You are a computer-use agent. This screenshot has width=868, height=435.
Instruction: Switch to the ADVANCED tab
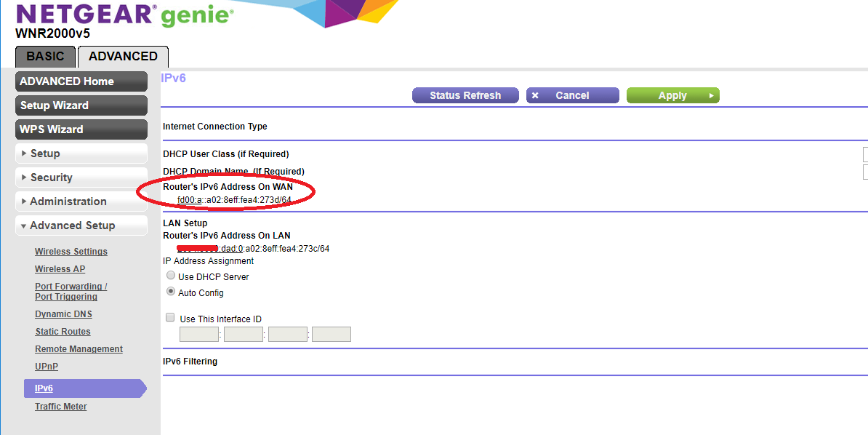coord(122,56)
